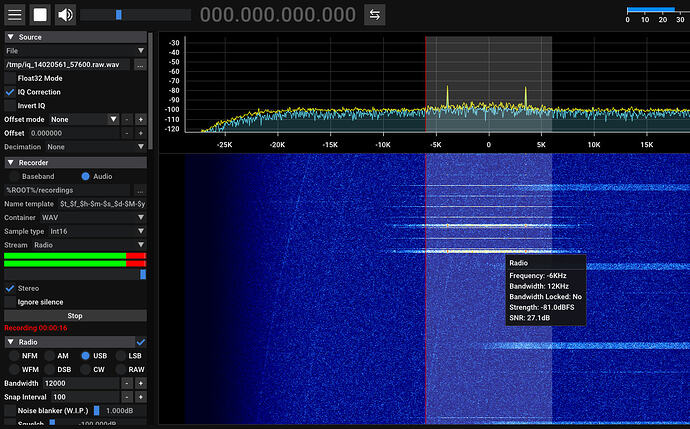Browse for source file with ... button

(140, 65)
